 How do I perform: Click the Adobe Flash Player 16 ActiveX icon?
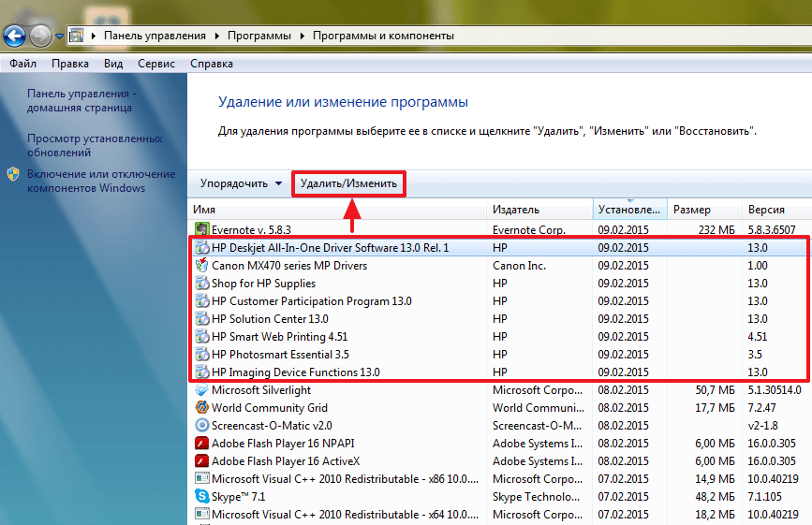(202, 460)
